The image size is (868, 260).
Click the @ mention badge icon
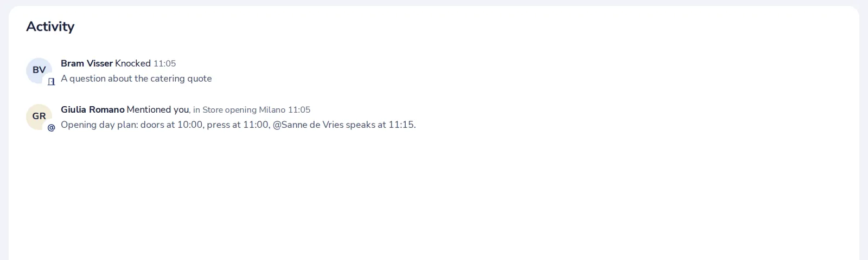[52, 128]
